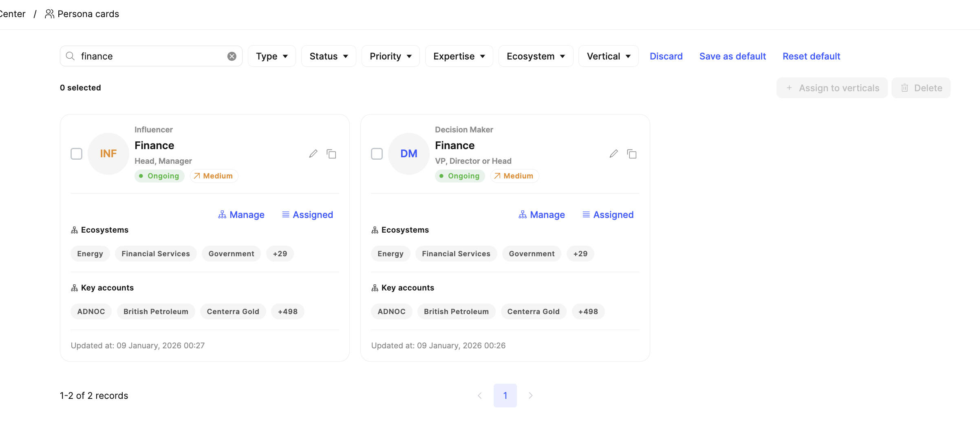Clear the finance search text
The height and width of the screenshot is (440, 980).
pos(232,56)
